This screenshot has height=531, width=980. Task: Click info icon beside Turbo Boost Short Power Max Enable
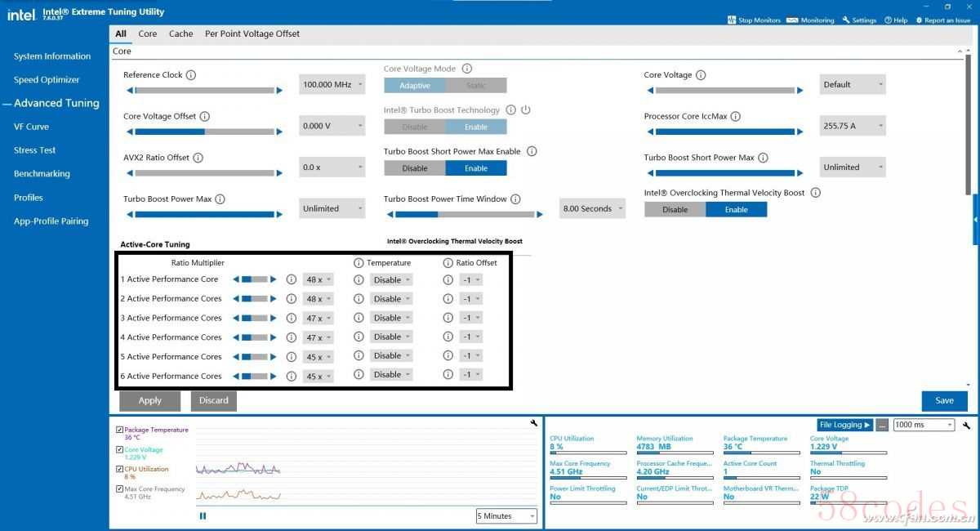(x=532, y=151)
